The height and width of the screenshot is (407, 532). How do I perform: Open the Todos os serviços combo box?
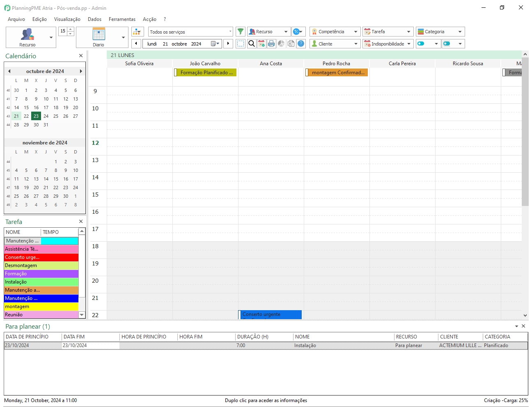click(x=191, y=32)
